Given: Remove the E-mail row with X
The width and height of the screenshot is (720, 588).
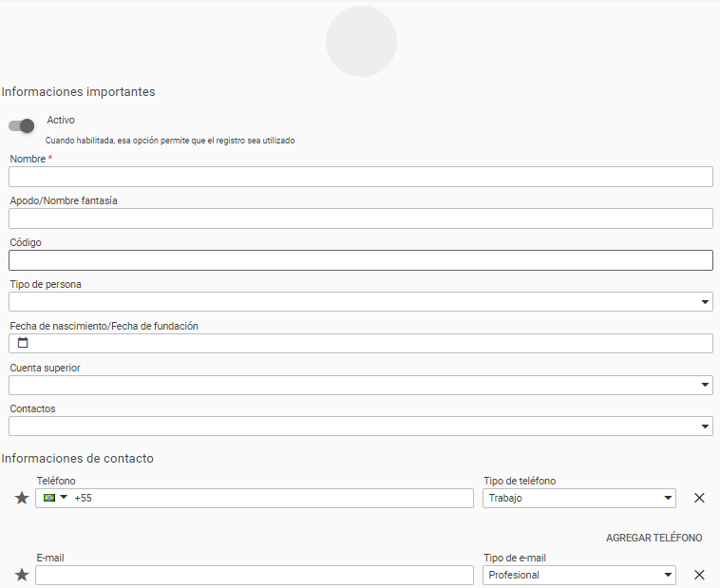Looking at the screenshot, I should click(699, 575).
